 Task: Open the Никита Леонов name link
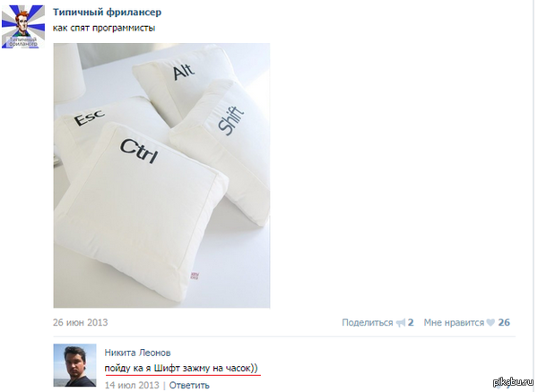click(137, 353)
